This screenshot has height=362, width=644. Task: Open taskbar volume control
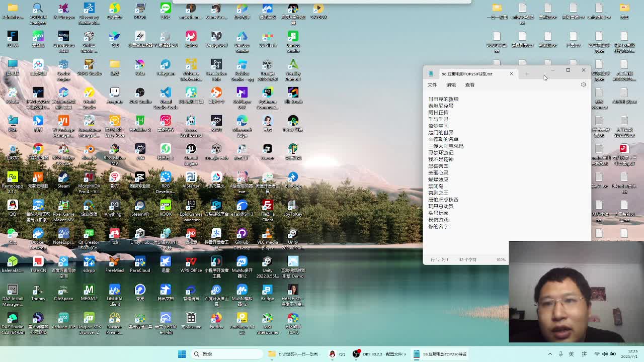pos(605,354)
